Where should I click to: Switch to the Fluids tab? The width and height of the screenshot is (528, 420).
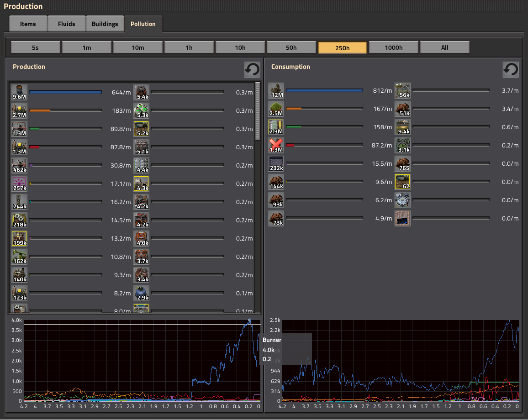67,24
